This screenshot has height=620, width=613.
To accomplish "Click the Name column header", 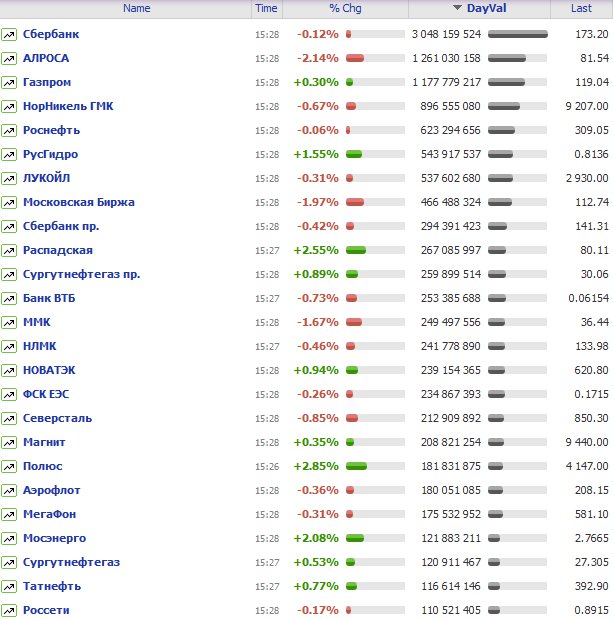I will [137, 8].
